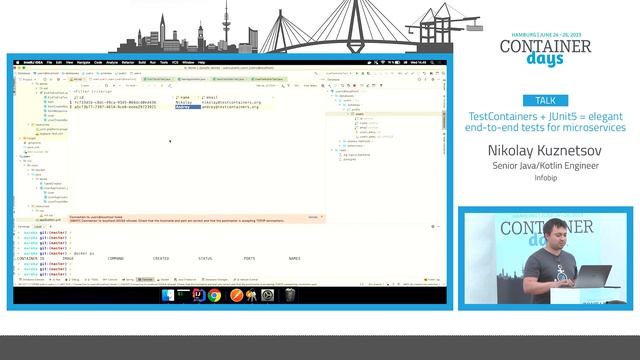
Task: Open the Edit menu
Action: (x=59, y=62)
